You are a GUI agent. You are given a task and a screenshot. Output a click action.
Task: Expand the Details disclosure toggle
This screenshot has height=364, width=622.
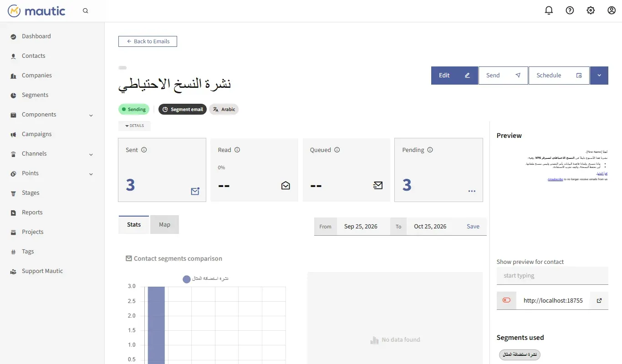tap(134, 126)
